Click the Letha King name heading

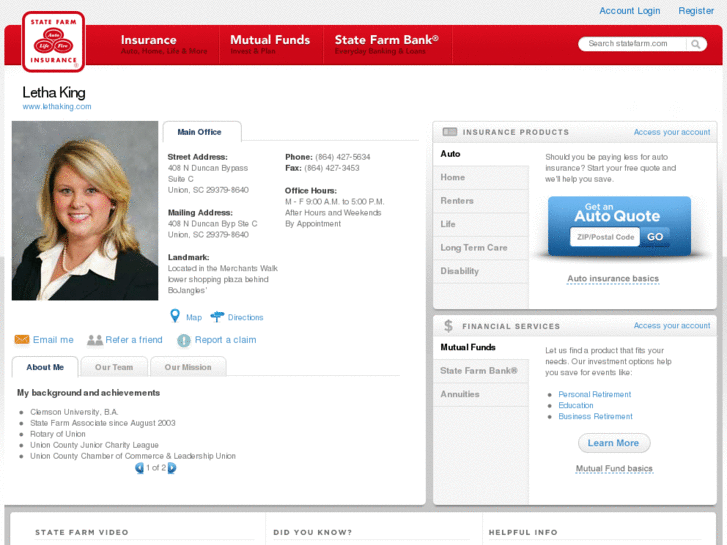pos(54,92)
